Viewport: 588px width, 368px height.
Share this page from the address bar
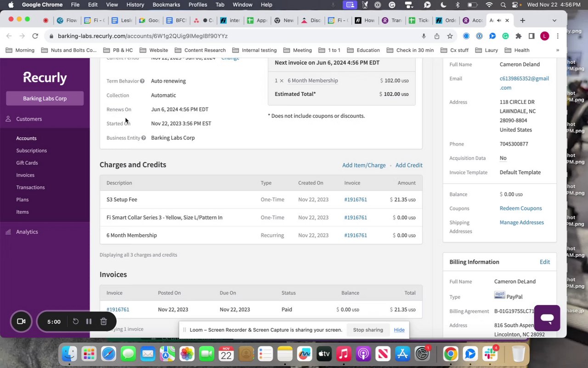436,36
